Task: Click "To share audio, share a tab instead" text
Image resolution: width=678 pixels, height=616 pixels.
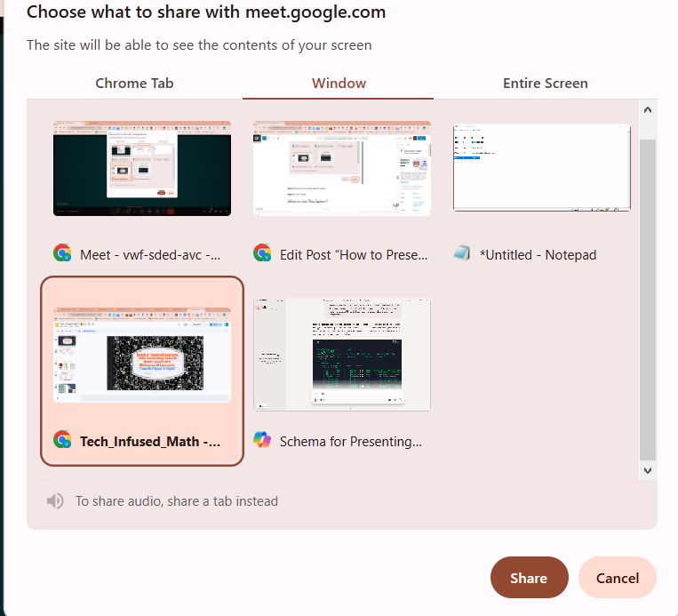Action: pyautogui.click(x=177, y=501)
